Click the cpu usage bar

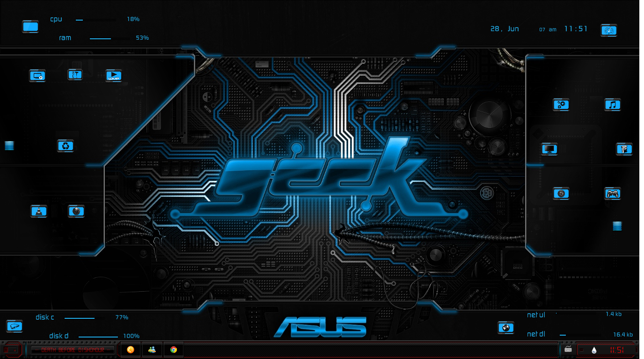tap(96, 20)
